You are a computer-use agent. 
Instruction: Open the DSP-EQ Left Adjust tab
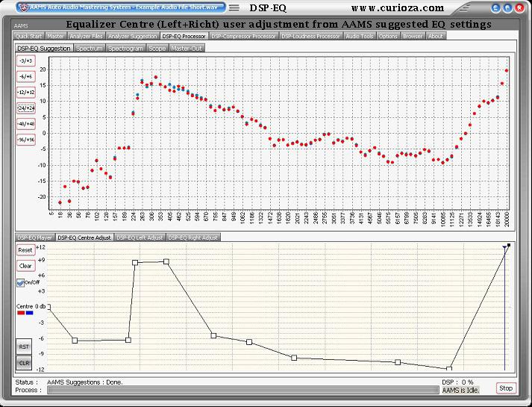click(x=140, y=237)
